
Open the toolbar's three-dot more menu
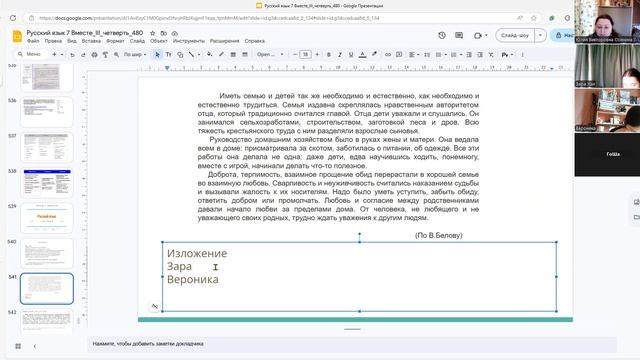[522, 55]
